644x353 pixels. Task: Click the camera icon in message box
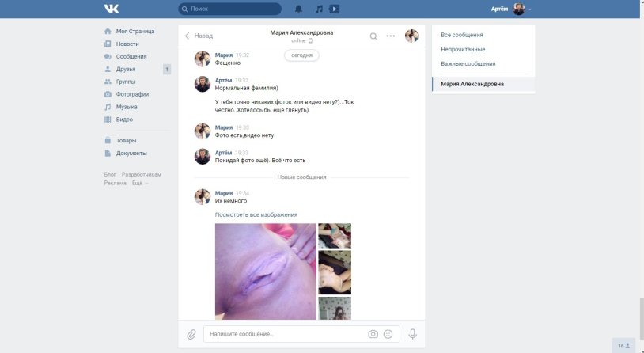[373, 334]
